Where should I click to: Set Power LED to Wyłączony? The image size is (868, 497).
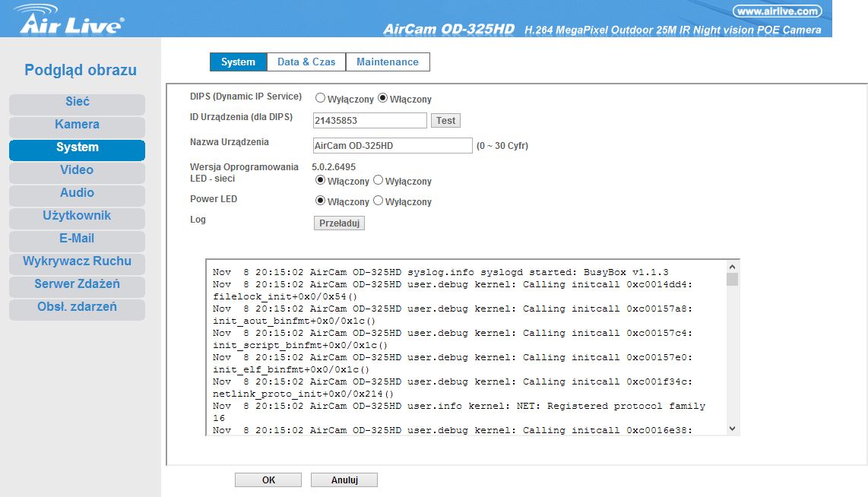pos(378,201)
